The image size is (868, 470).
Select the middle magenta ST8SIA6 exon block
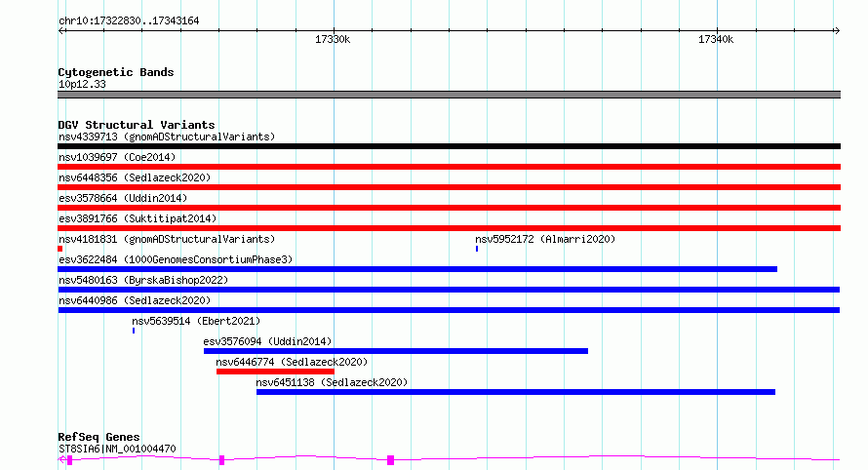point(222,460)
